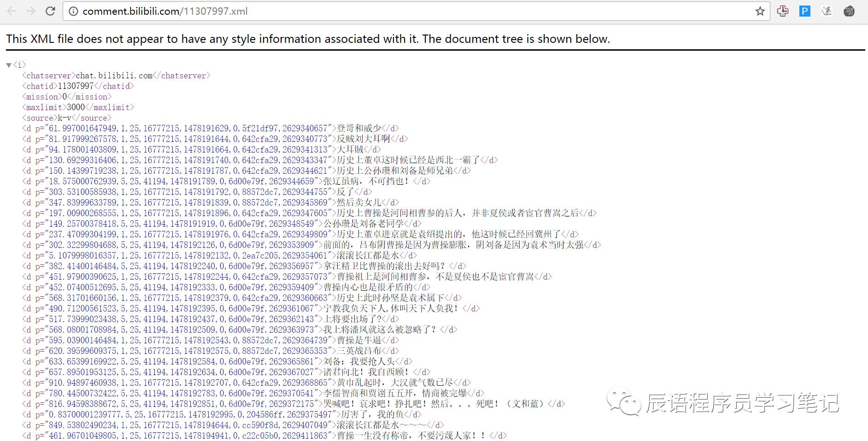This screenshot has width=868, height=441.
Task: Reload the page with the refresh icon
Action: (50, 11)
